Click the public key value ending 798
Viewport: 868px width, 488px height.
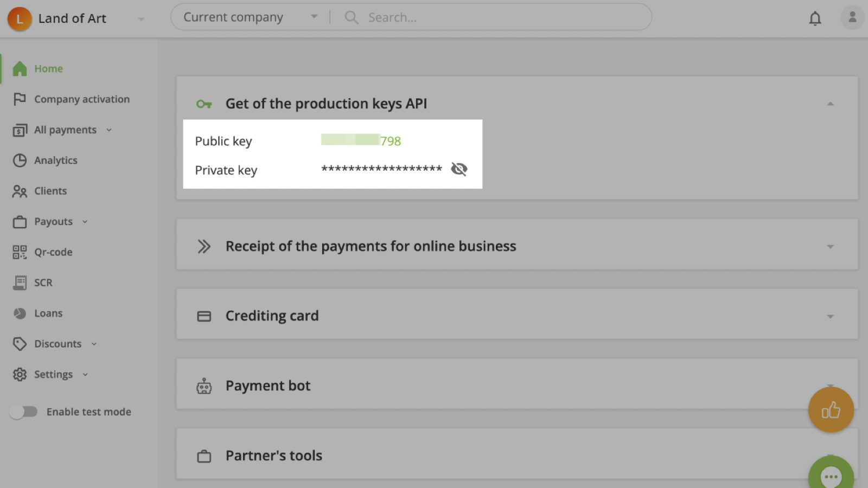click(x=361, y=141)
